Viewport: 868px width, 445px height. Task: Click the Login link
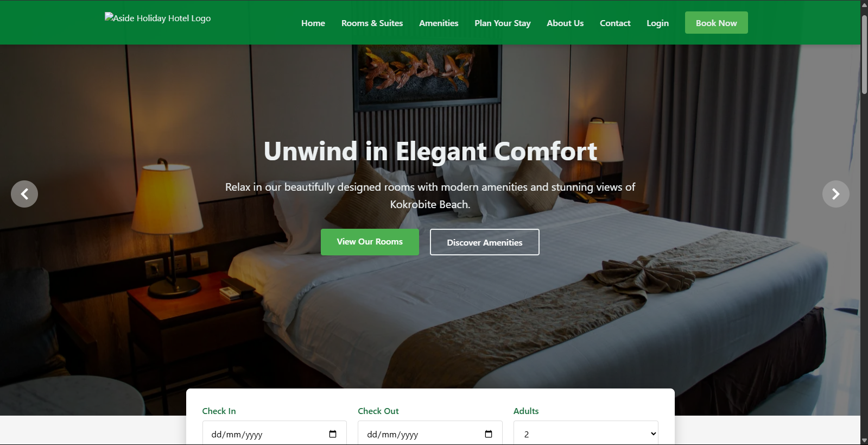click(657, 23)
